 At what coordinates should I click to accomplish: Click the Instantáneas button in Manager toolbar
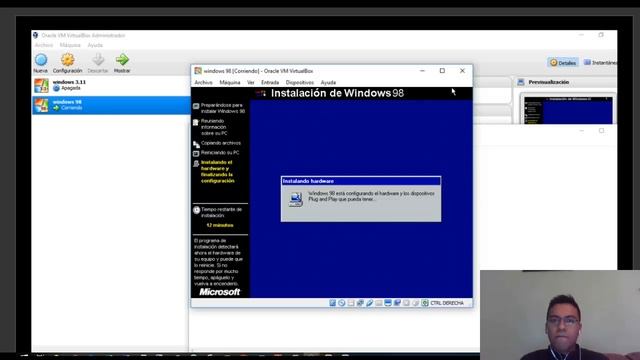(x=600, y=62)
